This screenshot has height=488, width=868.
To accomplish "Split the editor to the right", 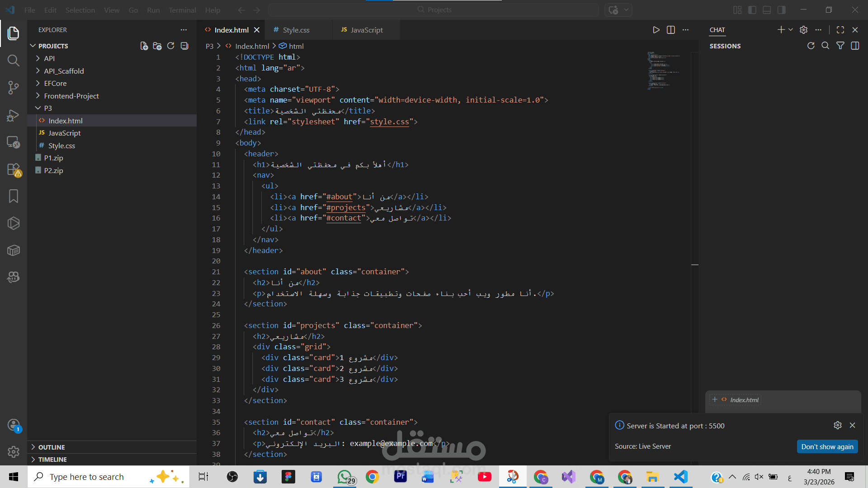I will coord(671,30).
